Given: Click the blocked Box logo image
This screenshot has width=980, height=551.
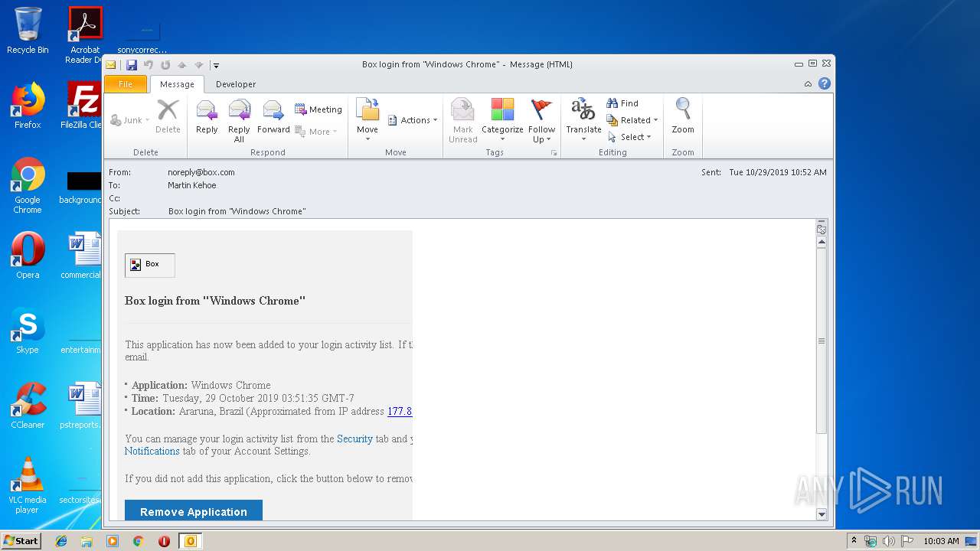Looking at the screenshot, I should (x=150, y=265).
